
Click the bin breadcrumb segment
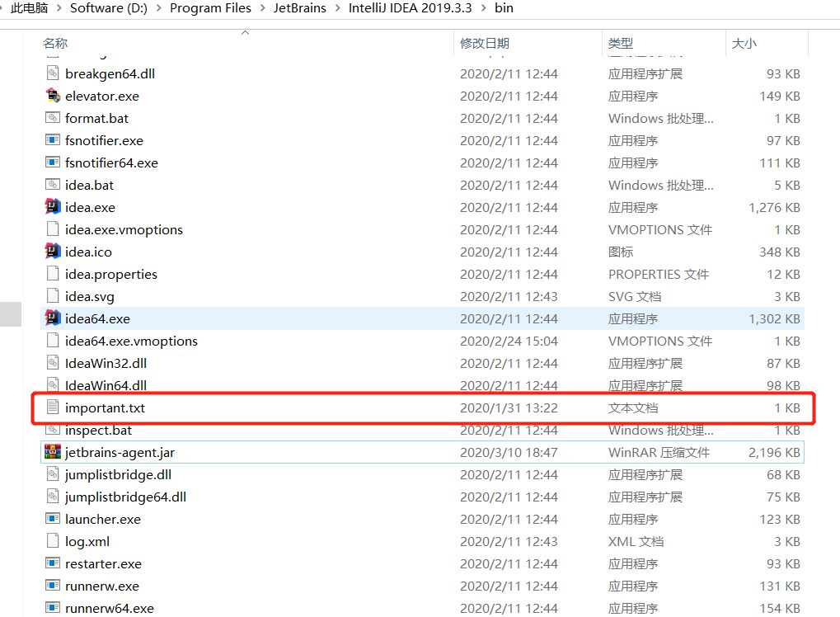[x=504, y=8]
